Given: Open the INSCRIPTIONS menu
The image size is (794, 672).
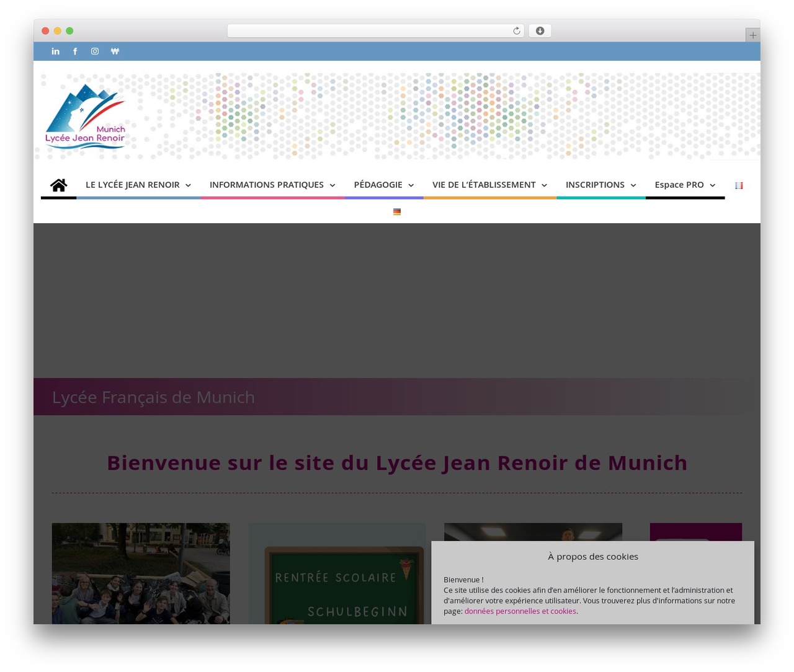Looking at the screenshot, I should pyautogui.click(x=595, y=185).
